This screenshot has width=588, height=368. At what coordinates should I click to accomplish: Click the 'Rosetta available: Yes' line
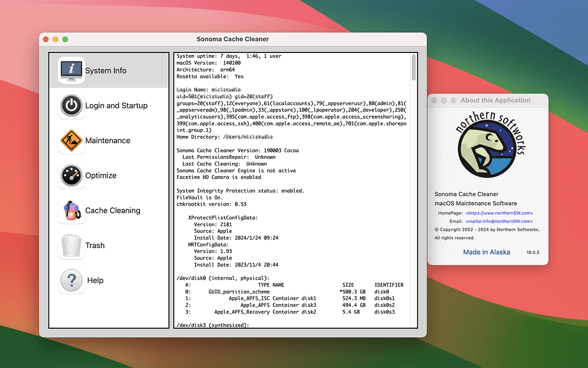(210, 77)
